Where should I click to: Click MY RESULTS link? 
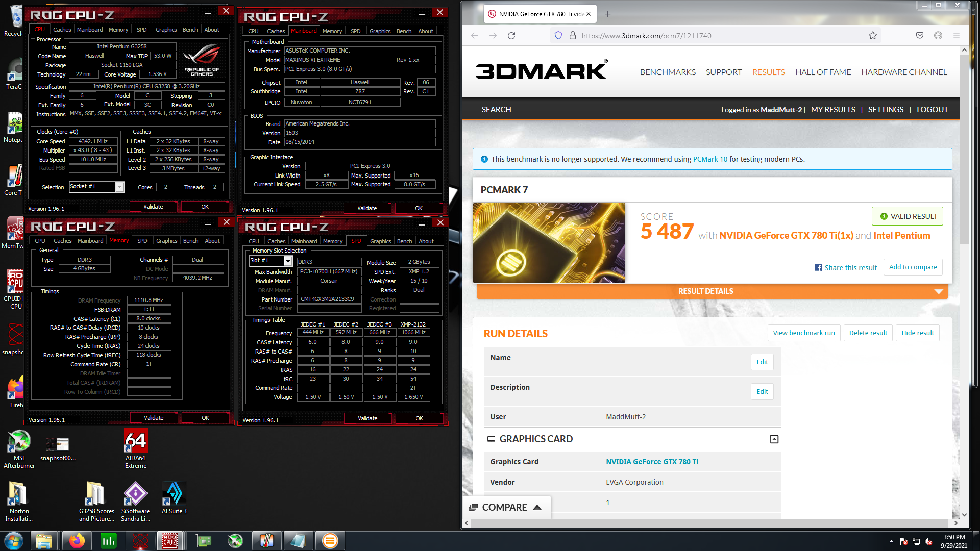click(833, 110)
